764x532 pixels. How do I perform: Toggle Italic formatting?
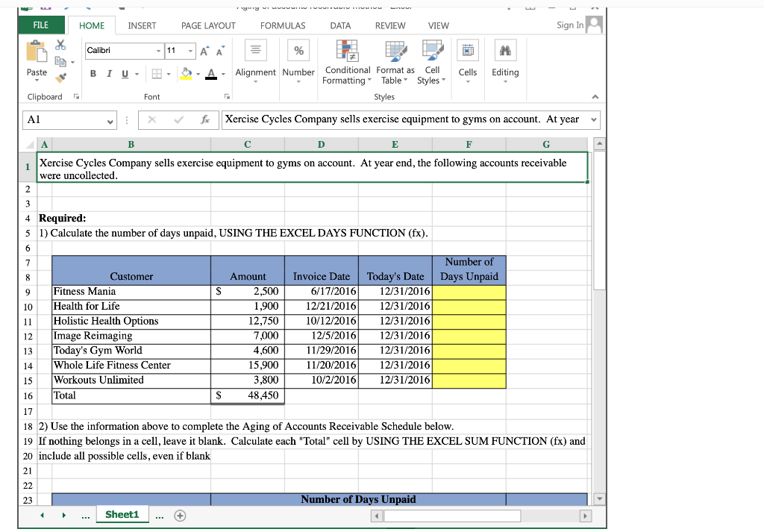coord(110,74)
